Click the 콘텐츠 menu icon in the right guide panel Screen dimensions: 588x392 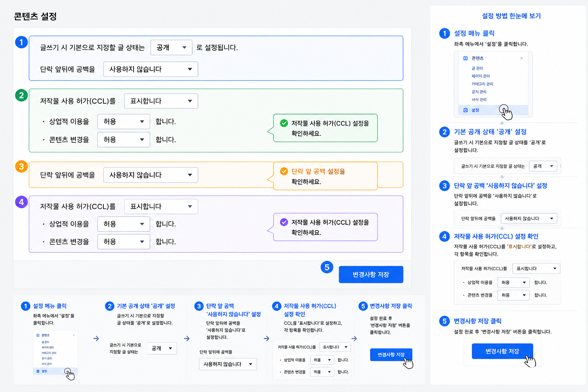tap(465, 58)
